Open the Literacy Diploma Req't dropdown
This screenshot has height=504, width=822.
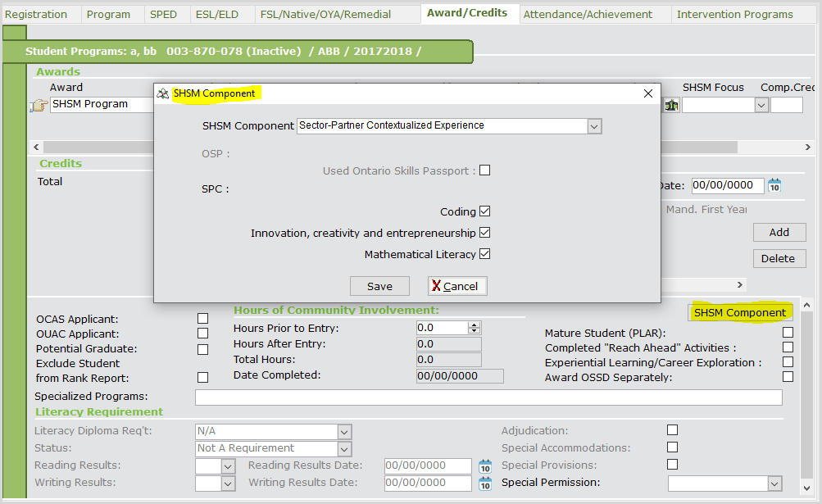coord(343,431)
